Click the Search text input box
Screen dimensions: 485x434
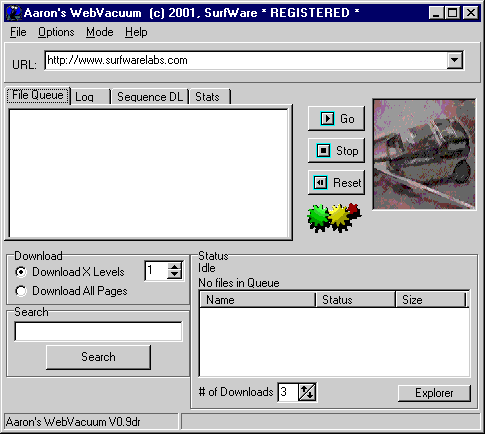[98, 331]
